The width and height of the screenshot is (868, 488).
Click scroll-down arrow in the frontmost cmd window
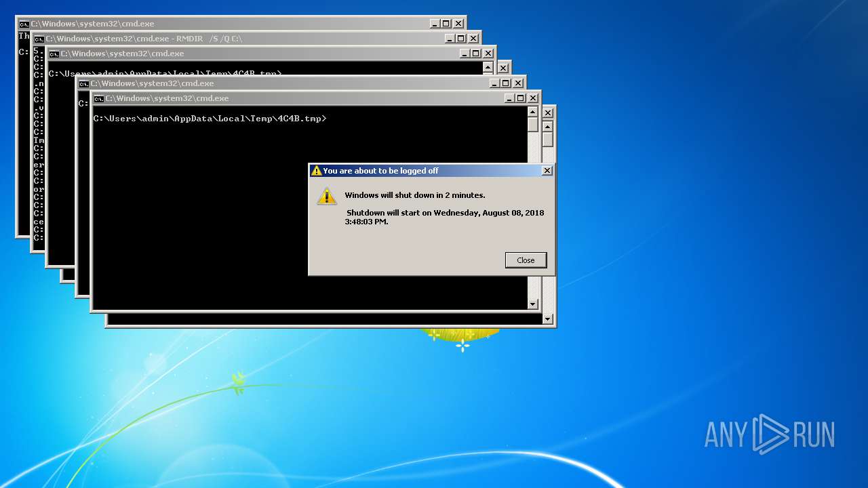click(x=532, y=304)
